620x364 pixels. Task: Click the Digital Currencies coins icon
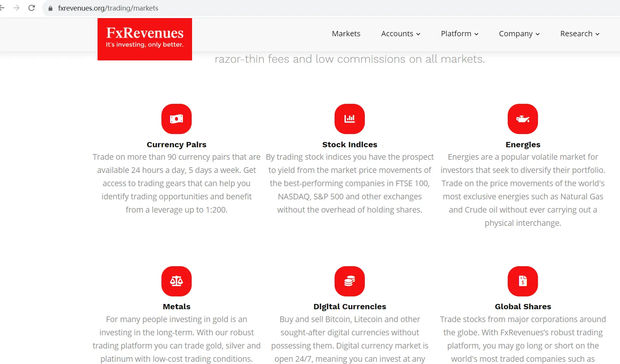click(350, 281)
